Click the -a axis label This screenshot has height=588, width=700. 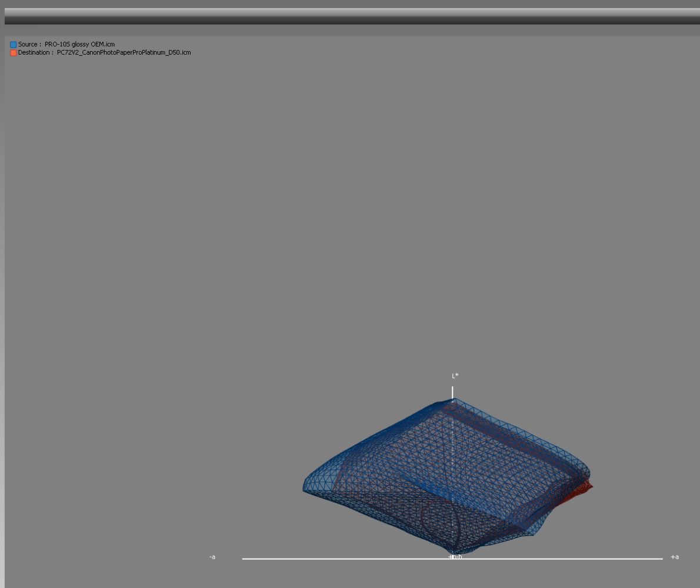[x=212, y=557]
